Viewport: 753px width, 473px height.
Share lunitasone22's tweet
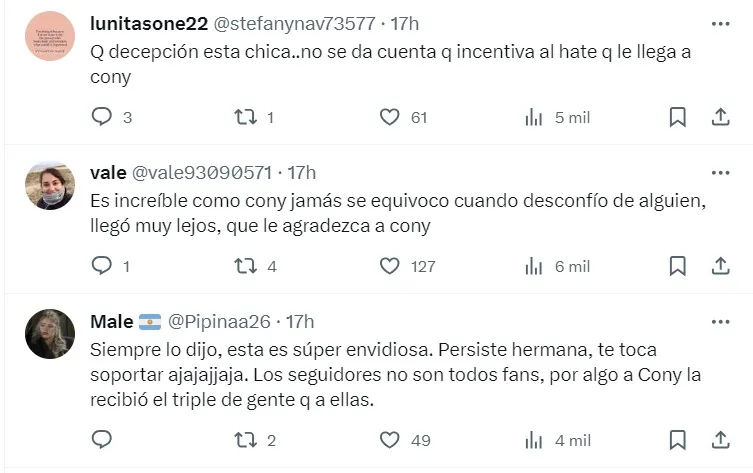click(720, 117)
